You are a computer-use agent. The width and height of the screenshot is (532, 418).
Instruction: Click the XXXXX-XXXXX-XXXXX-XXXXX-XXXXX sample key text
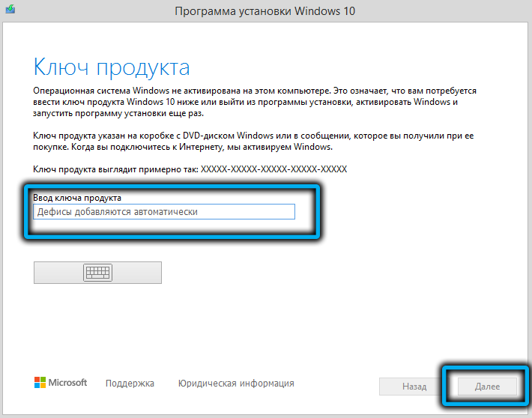point(273,169)
